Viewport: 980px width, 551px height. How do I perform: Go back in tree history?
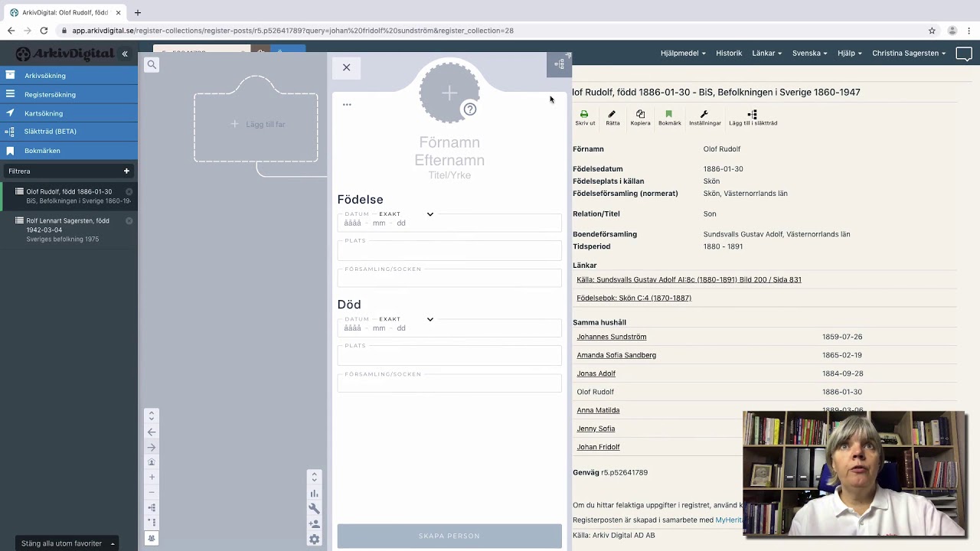152,432
